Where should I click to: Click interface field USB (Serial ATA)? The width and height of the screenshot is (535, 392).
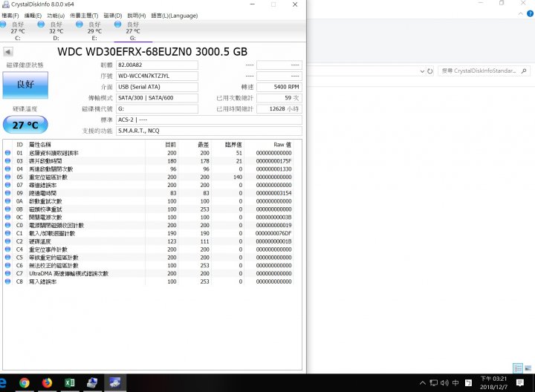tap(157, 87)
